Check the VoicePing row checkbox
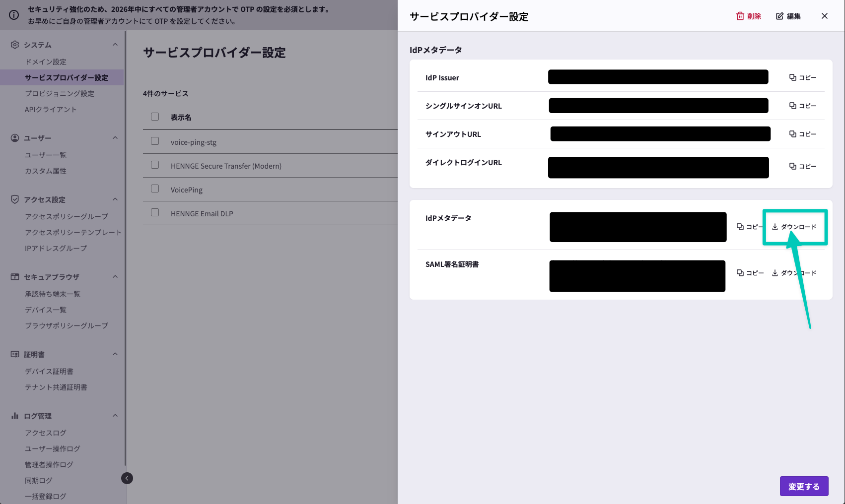This screenshot has height=504, width=845. tap(155, 189)
